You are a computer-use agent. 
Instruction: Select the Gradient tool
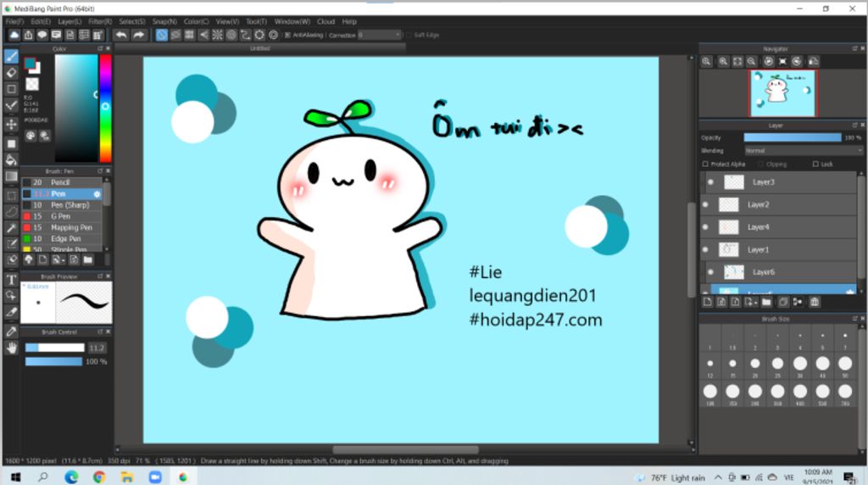tap(11, 176)
